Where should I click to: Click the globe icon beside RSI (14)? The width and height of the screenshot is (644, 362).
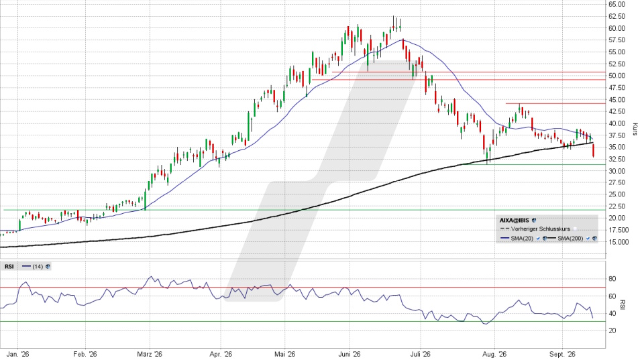coord(48,266)
